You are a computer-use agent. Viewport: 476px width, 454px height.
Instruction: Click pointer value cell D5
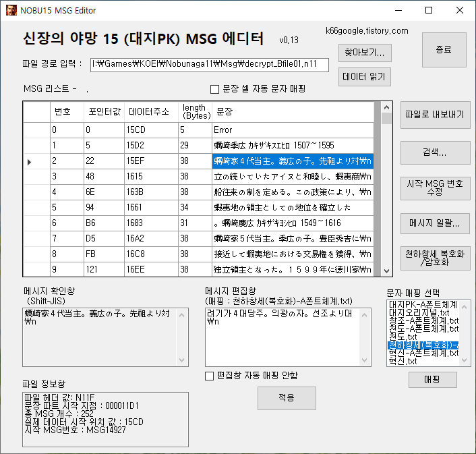pos(104,238)
